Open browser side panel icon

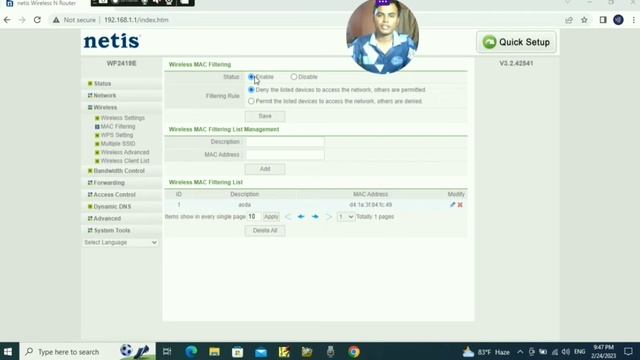(x=603, y=20)
